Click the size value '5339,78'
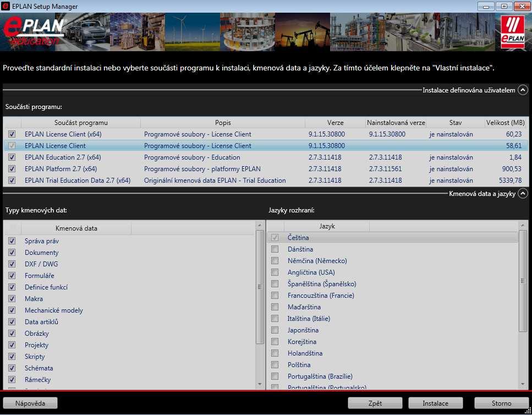The width and height of the screenshot is (532, 415). (x=511, y=180)
